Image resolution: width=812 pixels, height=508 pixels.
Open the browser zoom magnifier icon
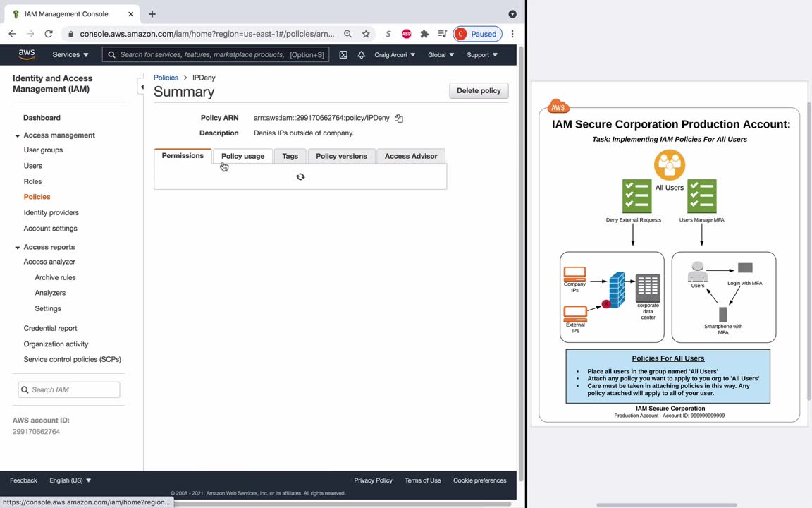[348, 34]
